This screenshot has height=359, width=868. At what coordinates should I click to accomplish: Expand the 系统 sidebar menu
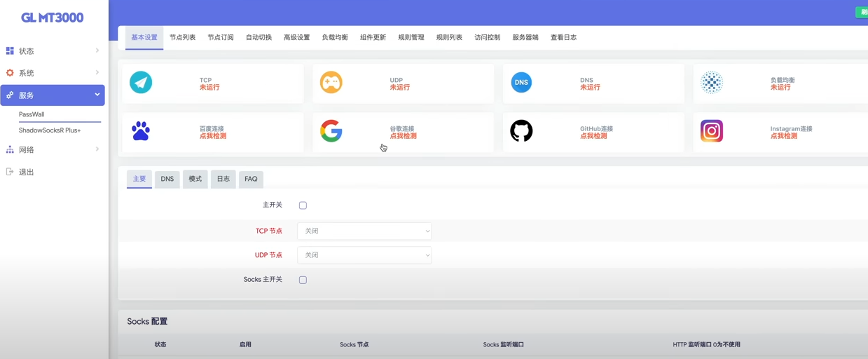click(53, 73)
